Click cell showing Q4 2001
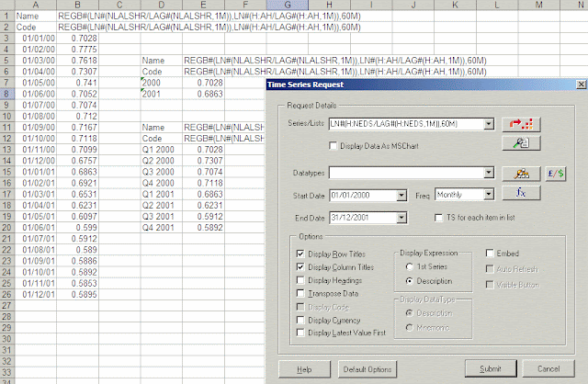Screen dimensions: 588x384 (x=162, y=228)
